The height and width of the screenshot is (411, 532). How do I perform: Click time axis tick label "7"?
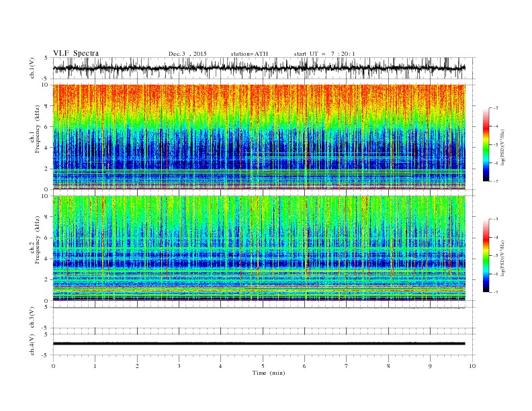click(x=347, y=366)
